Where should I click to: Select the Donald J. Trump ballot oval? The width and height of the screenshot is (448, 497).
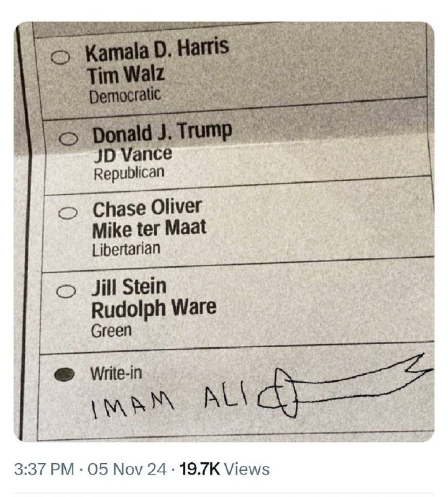click(x=68, y=139)
